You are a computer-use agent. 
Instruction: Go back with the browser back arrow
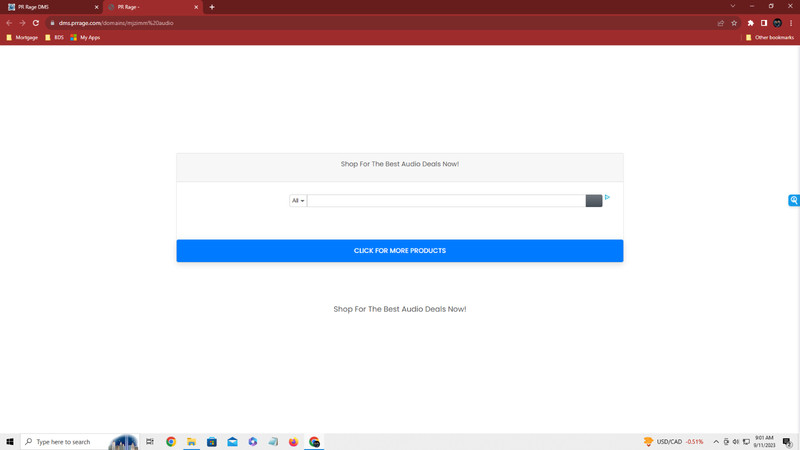[x=9, y=23]
